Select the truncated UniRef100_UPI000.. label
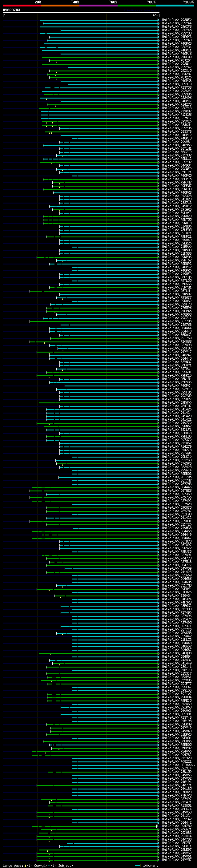The height and width of the screenshot is (868, 197). (178, 765)
